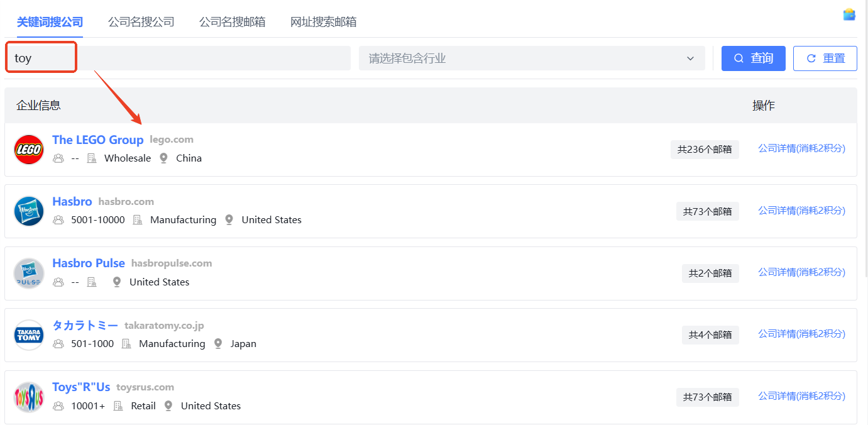Click the 共4个邮箱 badge for Takara Tomy
This screenshot has height=425, width=868.
710,335
